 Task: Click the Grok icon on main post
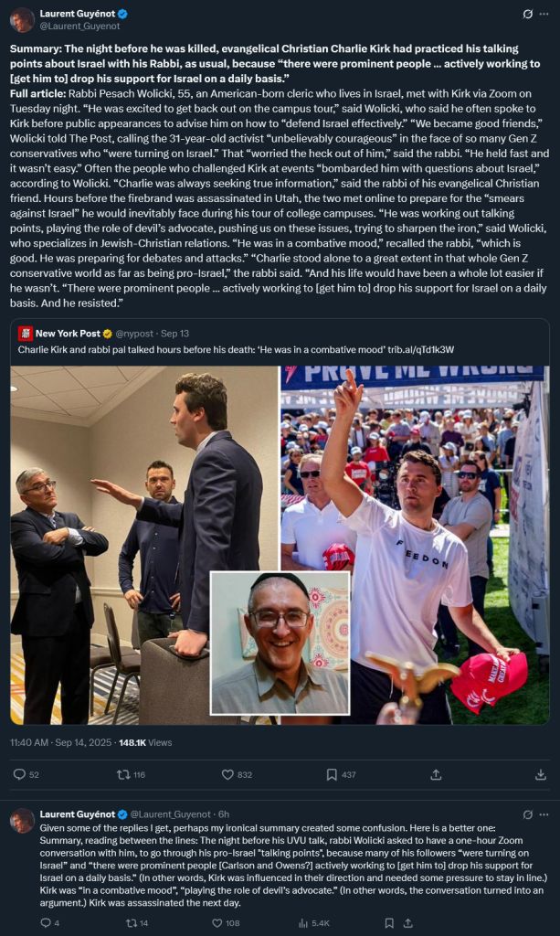click(527, 14)
